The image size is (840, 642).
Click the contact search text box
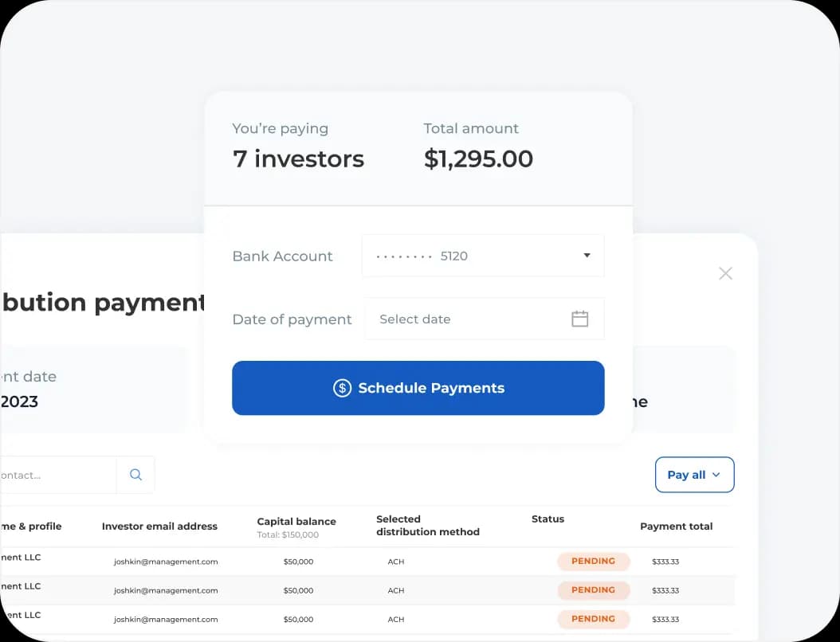click(x=56, y=475)
